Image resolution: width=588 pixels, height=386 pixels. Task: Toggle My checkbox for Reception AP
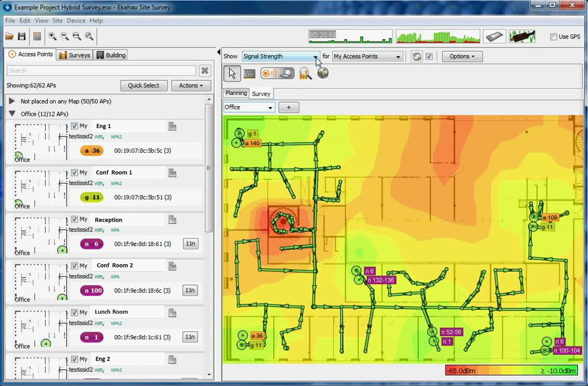74,219
